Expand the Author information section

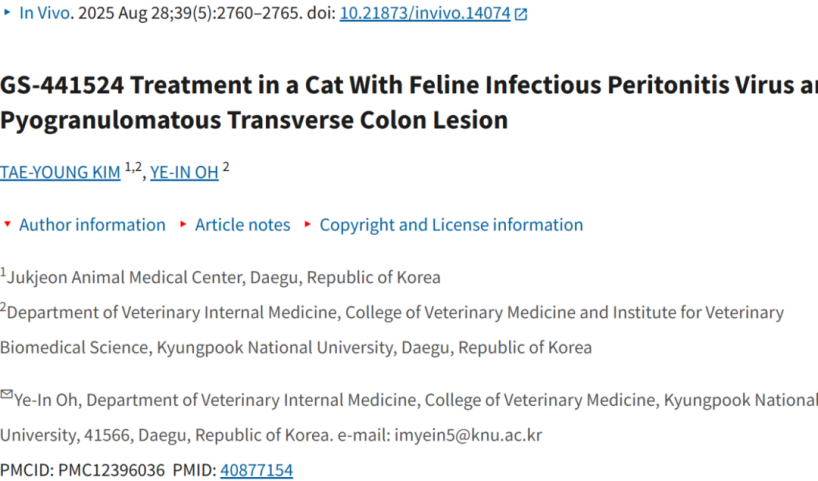click(92, 225)
